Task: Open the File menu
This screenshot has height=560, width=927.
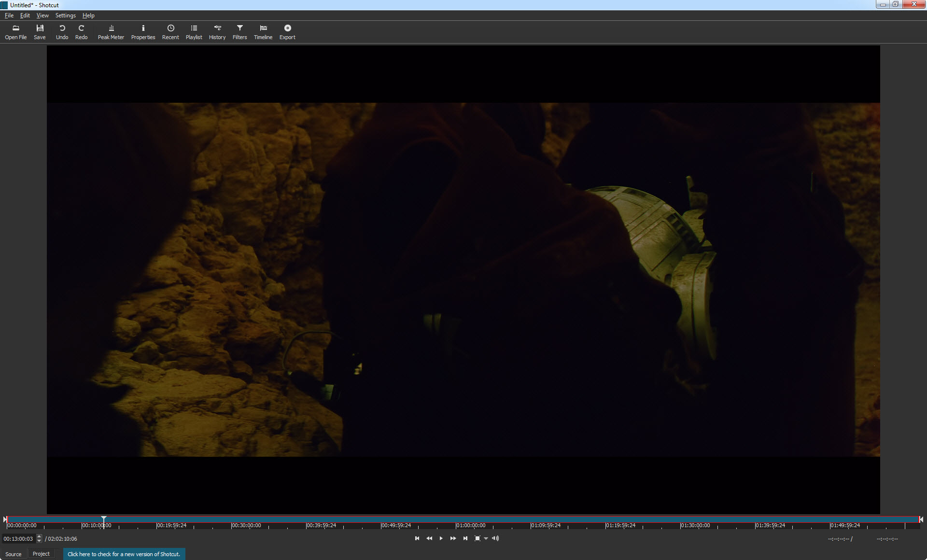Action: click(x=9, y=15)
